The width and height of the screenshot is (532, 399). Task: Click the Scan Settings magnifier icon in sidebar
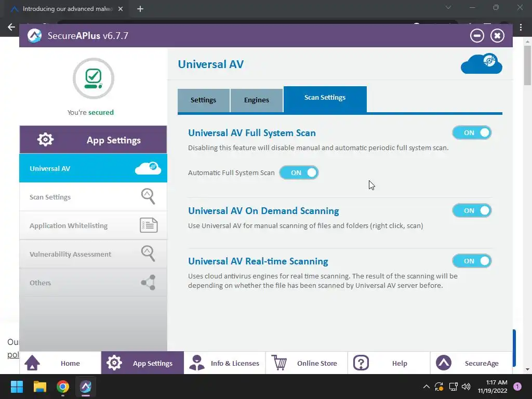(x=148, y=196)
